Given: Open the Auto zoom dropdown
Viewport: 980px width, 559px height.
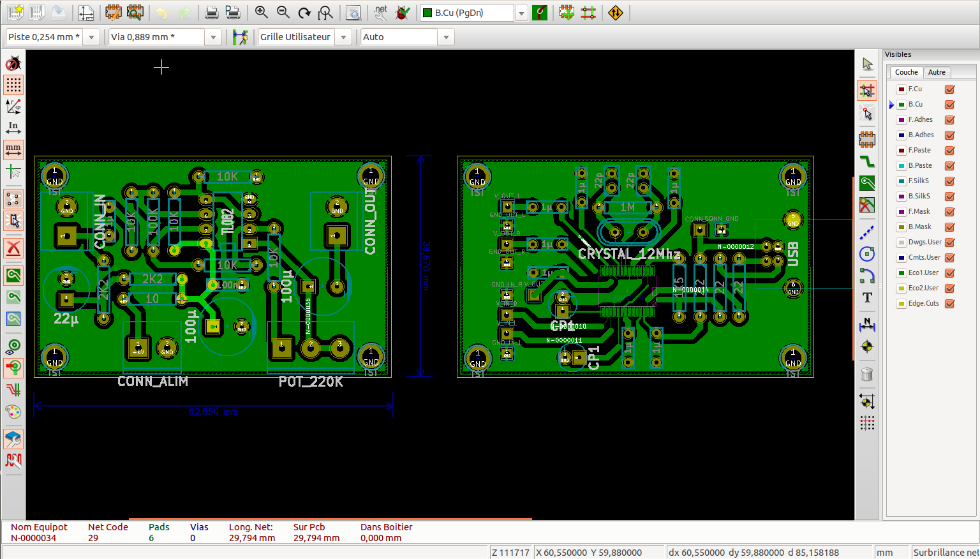Looking at the screenshot, I should click(x=445, y=37).
